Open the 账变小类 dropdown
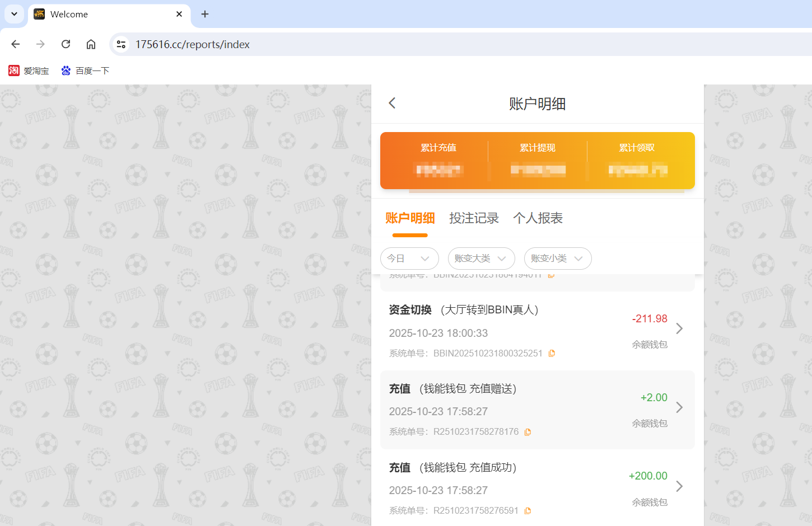 (558, 259)
